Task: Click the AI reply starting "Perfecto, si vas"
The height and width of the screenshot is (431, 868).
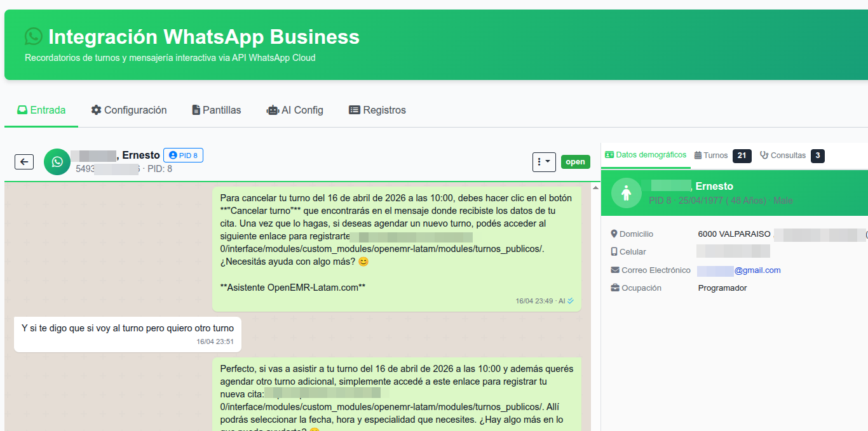Action: [397, 394]
